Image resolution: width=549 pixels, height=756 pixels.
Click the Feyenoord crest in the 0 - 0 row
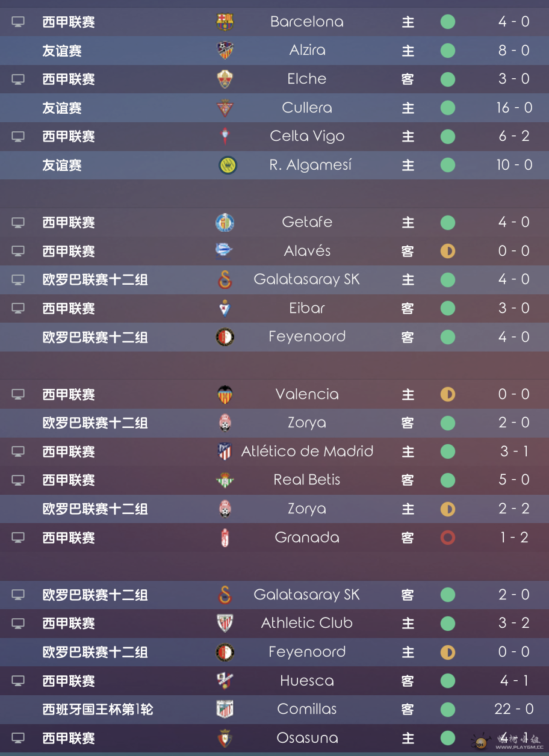pyautogui.click(x=225, y=652)
